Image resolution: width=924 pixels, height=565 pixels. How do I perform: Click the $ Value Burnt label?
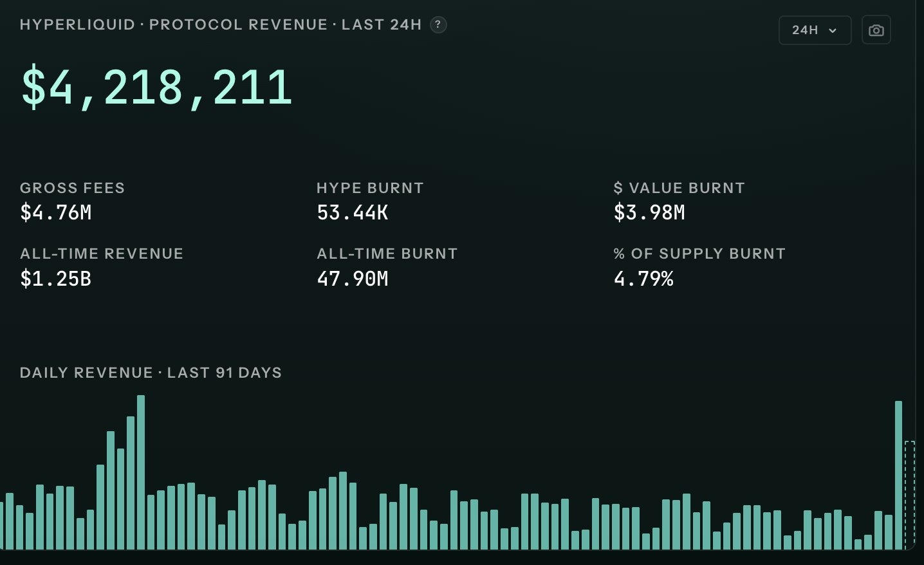pyautogui.click(x=679, y=188)
